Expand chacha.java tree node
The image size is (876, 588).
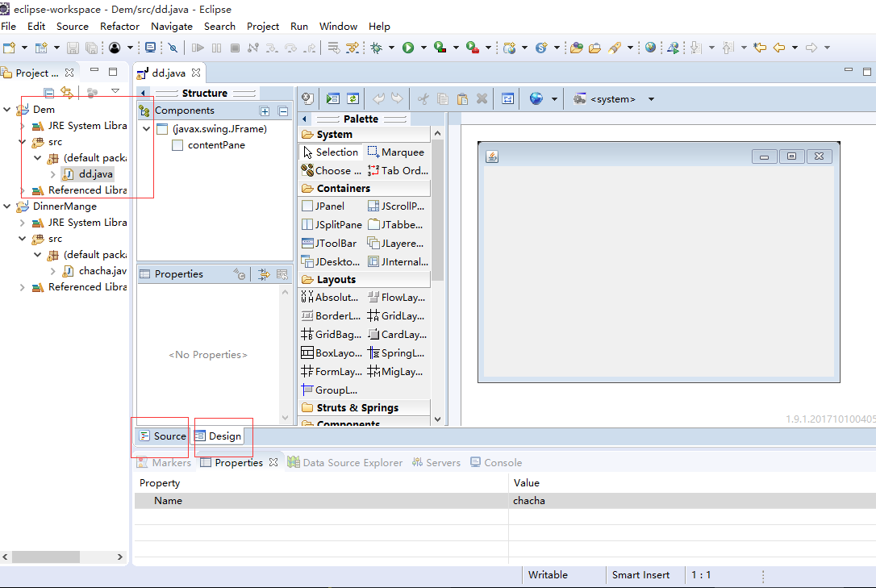52,271
